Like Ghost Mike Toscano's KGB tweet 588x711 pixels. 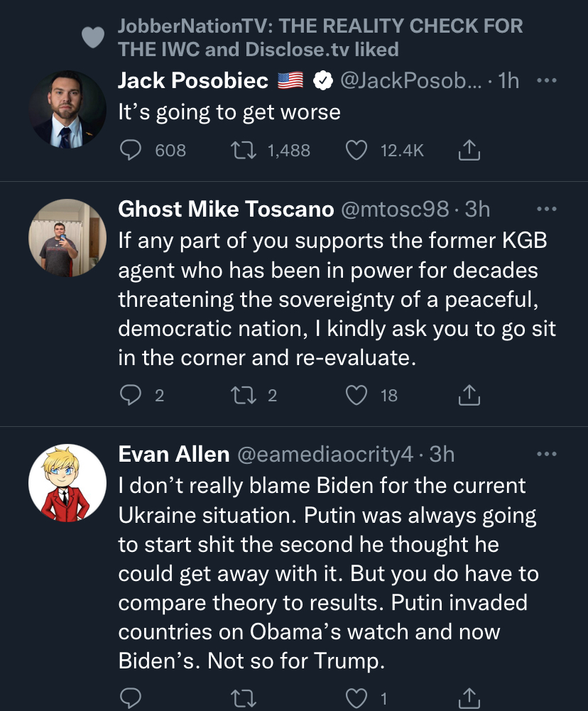pos(356,395)
